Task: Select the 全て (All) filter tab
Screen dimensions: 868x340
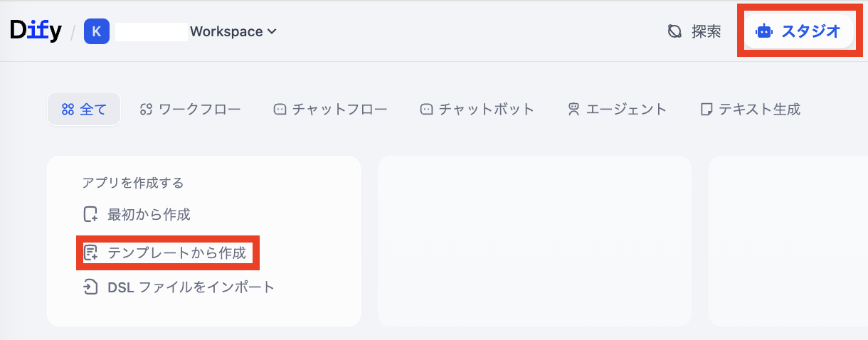Action: (84, 110)
